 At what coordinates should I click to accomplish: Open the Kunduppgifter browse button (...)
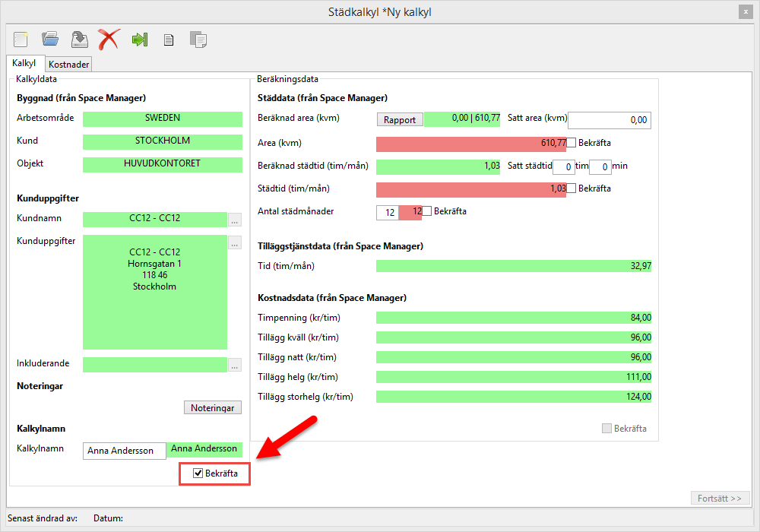pos(235,243)
